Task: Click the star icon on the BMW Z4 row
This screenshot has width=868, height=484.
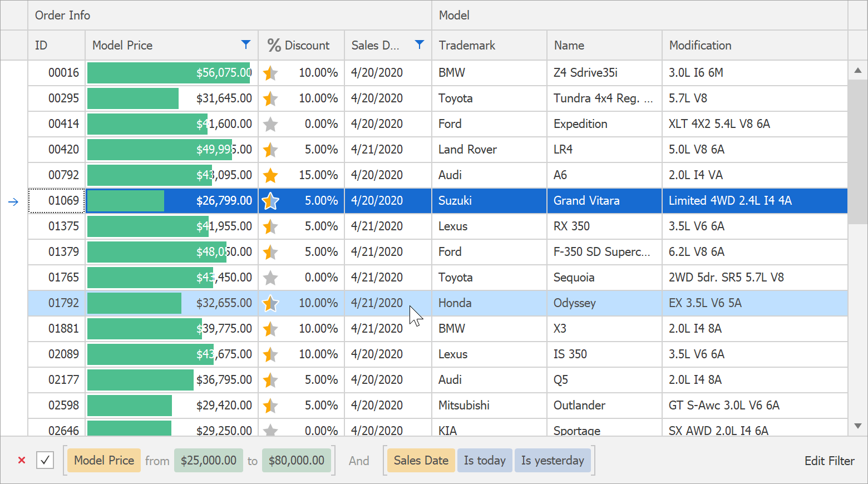Action: coord(270,73)
